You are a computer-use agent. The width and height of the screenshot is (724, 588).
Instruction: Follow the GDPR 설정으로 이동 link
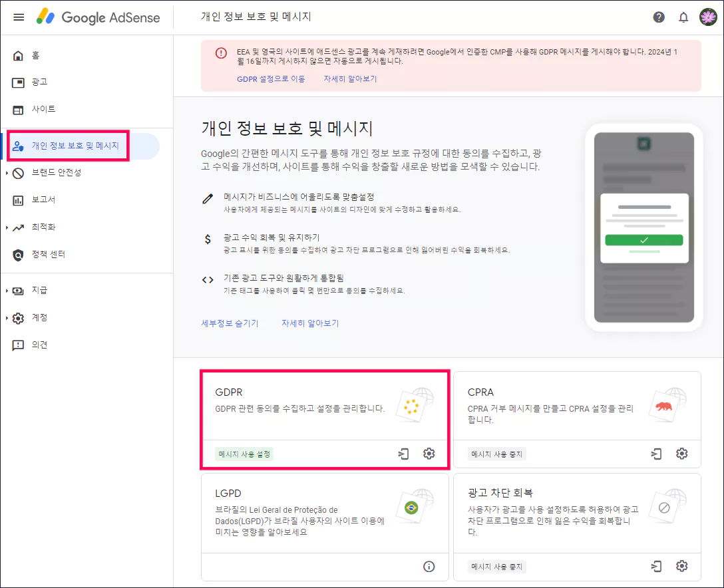(271, 79)
